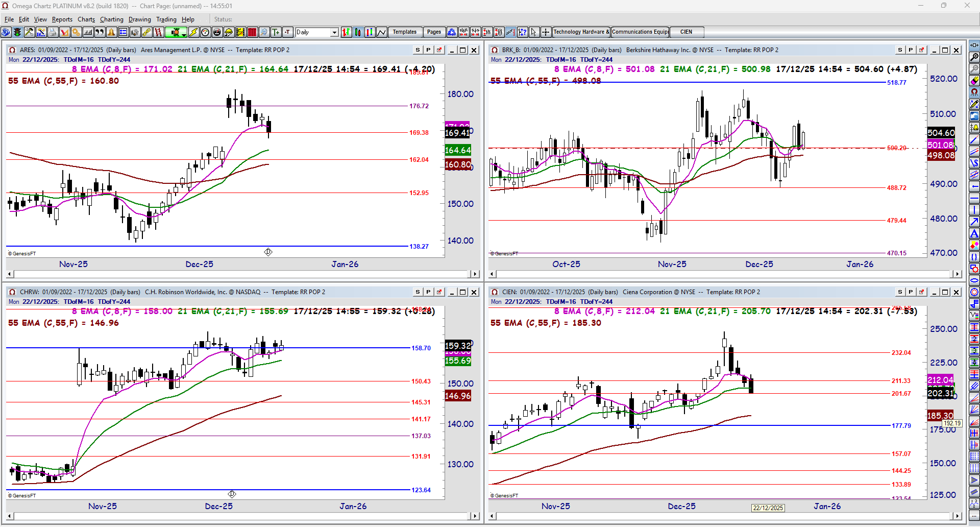This screenshot has width=980, height=527.
Task: Select the arrow pointer tool
Action: click(534, 32)
